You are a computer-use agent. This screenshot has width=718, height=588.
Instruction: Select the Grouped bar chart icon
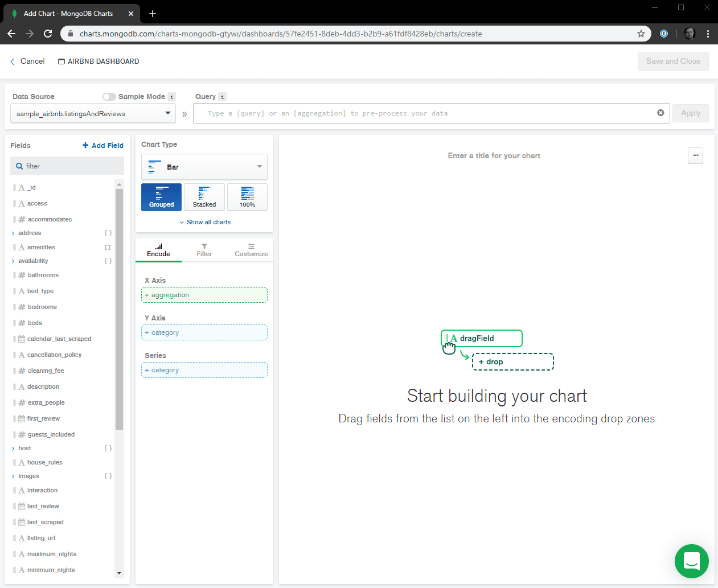(x=161, y=197)
